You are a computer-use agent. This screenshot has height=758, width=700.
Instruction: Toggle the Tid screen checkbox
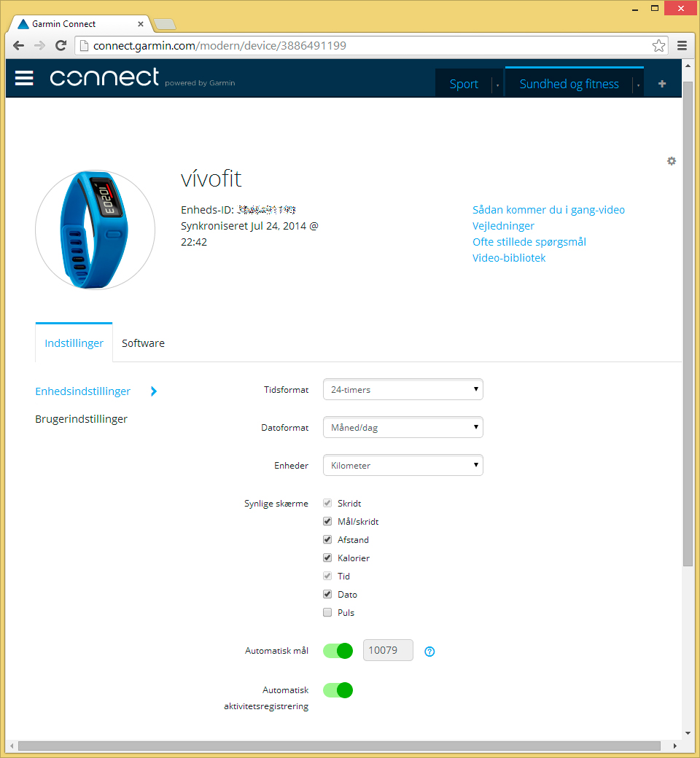[327, 577]
